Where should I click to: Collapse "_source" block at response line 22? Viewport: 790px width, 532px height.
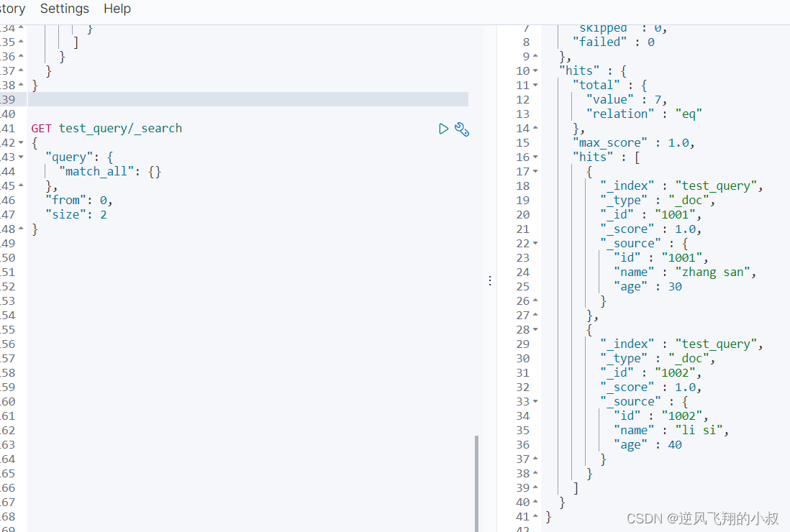535,244
